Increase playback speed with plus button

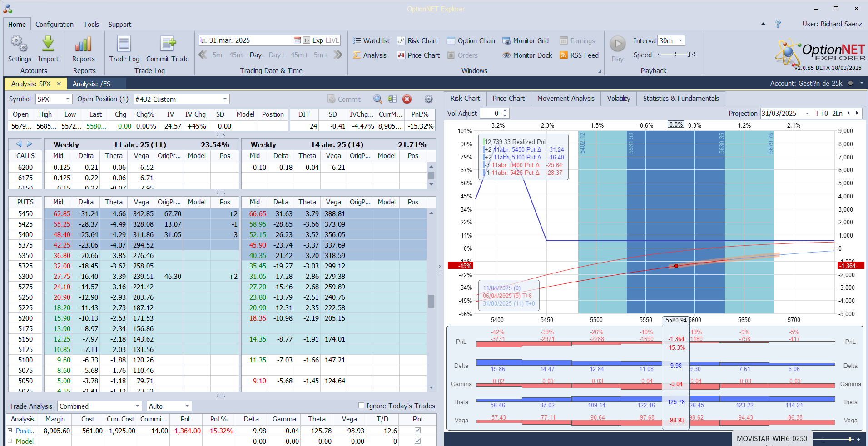[694, 55]
